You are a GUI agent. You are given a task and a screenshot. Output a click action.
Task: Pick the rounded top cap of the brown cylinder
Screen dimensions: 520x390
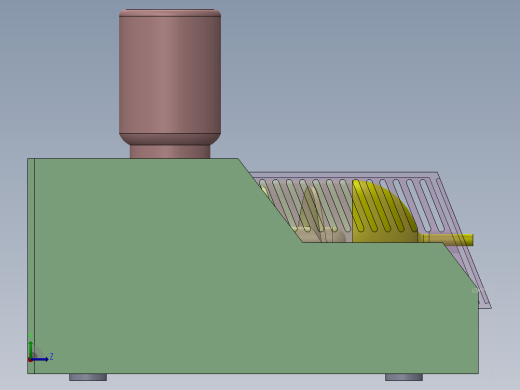tap(170, 13)
